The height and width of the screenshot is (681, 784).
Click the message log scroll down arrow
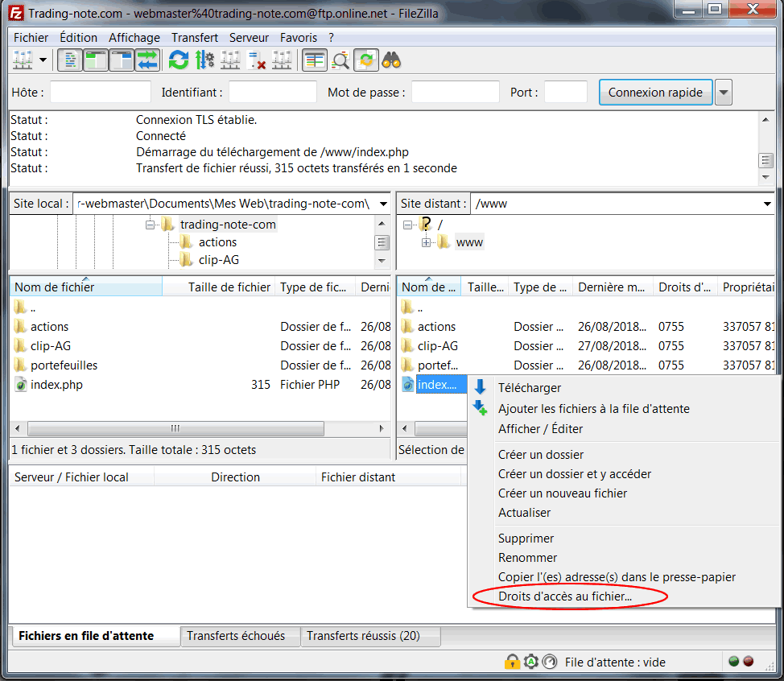click(765, 178)
